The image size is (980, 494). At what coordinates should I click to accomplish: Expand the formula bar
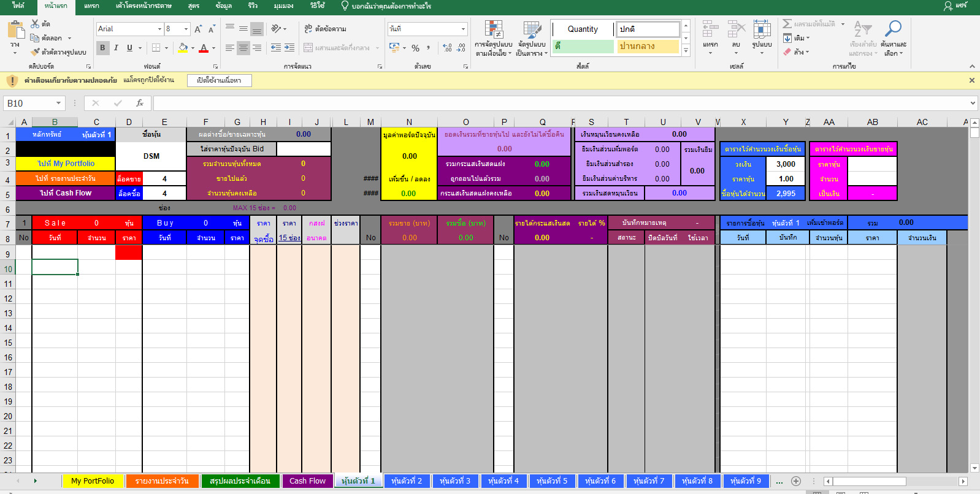(x=973, y=103)
